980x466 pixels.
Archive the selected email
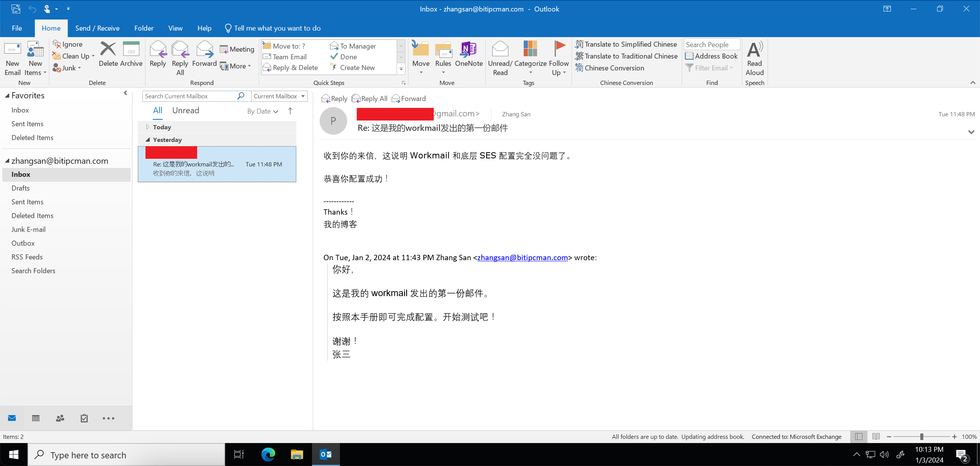click(131, 54)
